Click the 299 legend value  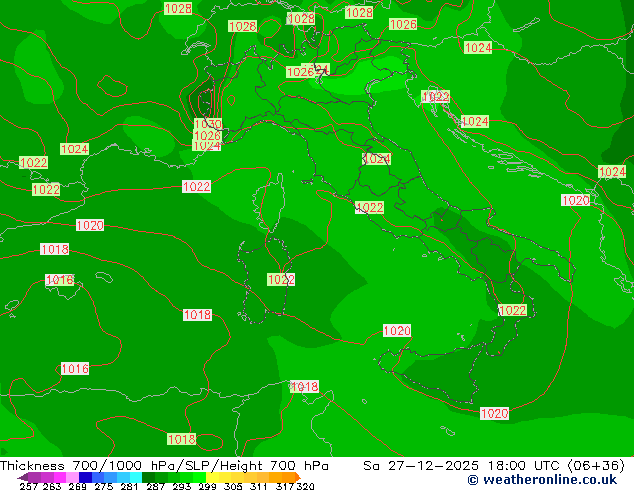pos(207,486)
